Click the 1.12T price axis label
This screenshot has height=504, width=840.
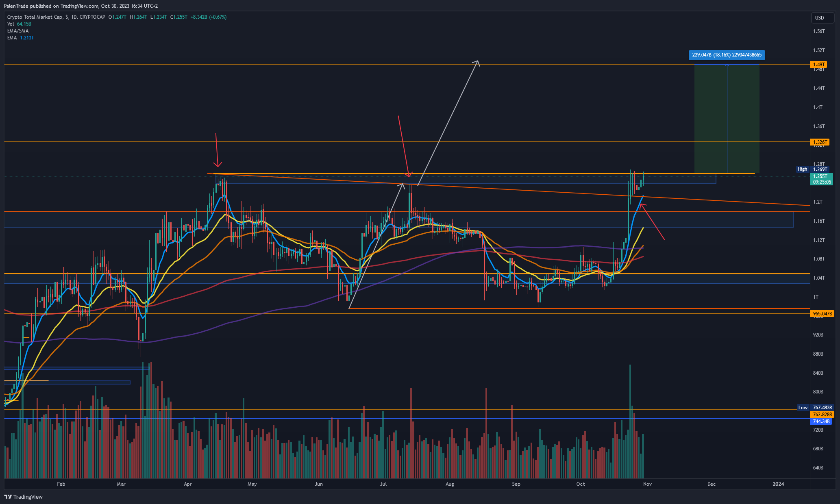click(819, 240)
